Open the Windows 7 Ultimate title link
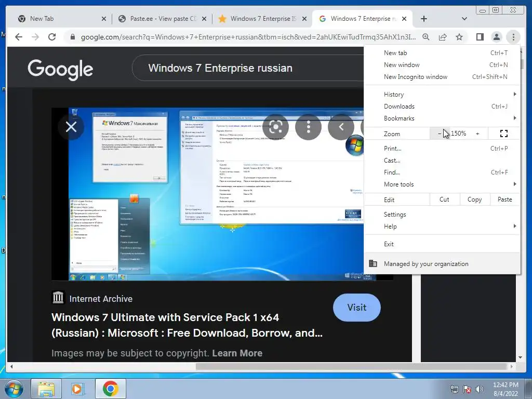Screen dimensions: 532x399 pyautogui.click(x=187, y=325)
